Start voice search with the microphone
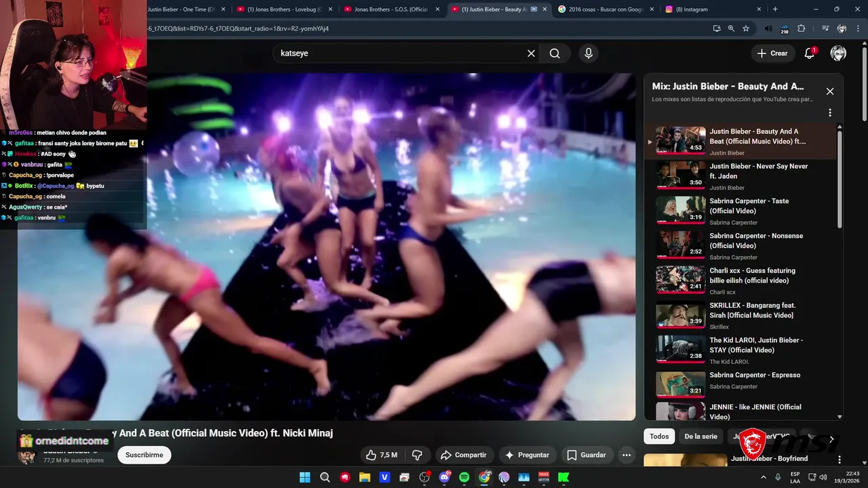 tap(588, 54)
